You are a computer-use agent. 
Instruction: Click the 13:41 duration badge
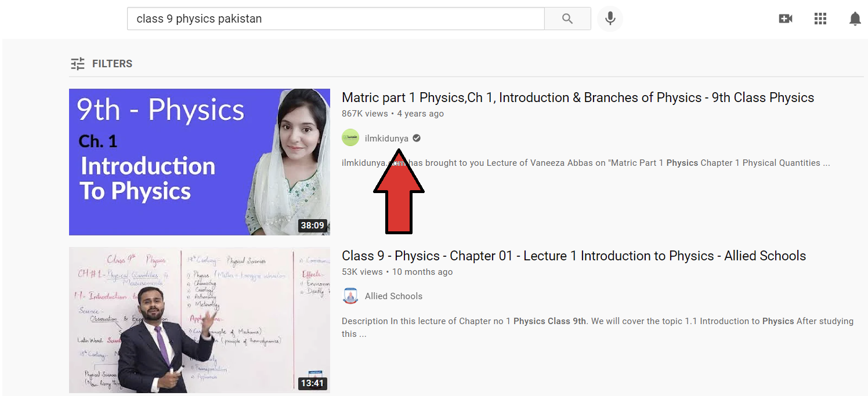coord(312,383)
